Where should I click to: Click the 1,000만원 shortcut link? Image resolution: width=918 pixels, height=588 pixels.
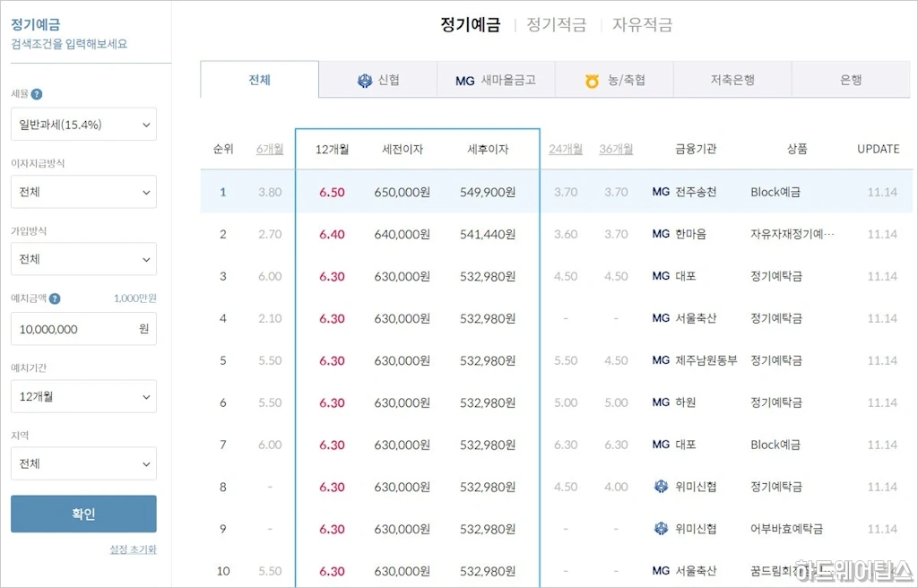135,298
